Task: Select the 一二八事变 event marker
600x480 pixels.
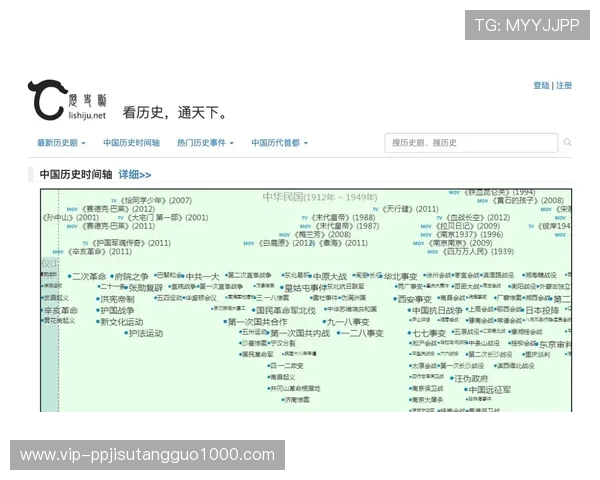Action: [362, 333]
